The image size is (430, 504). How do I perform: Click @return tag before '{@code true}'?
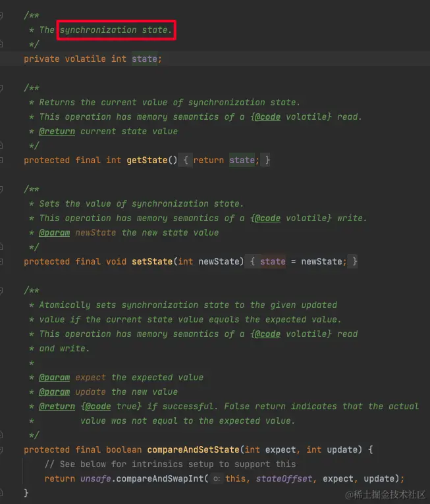tap(57, 406)
